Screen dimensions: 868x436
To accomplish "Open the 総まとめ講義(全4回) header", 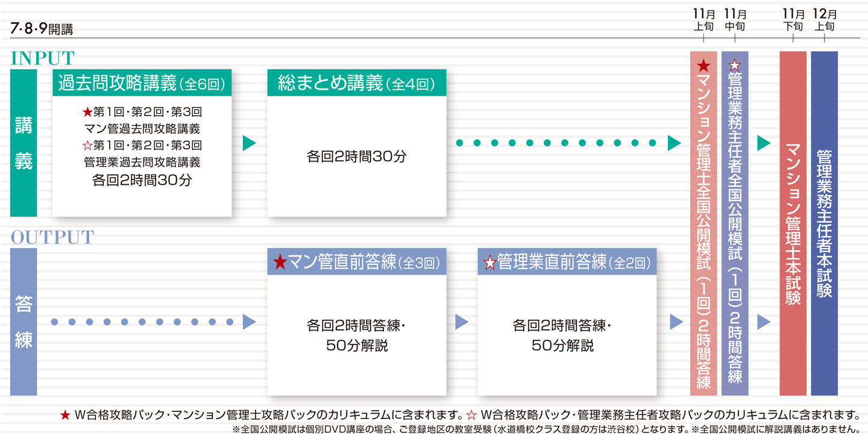I will coord(356,84).
